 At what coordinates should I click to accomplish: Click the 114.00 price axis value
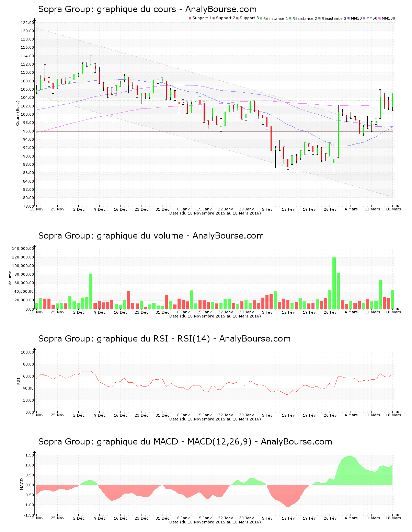27,56
